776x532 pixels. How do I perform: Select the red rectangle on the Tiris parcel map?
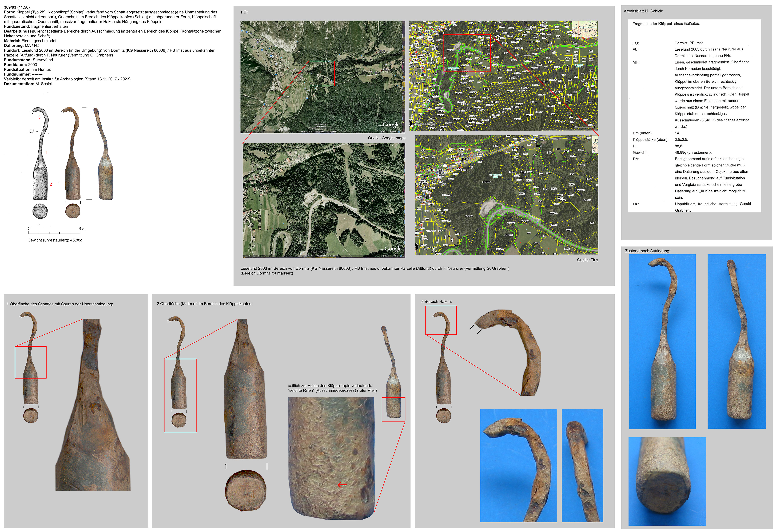pyautogui.click(x=467, y=53)
